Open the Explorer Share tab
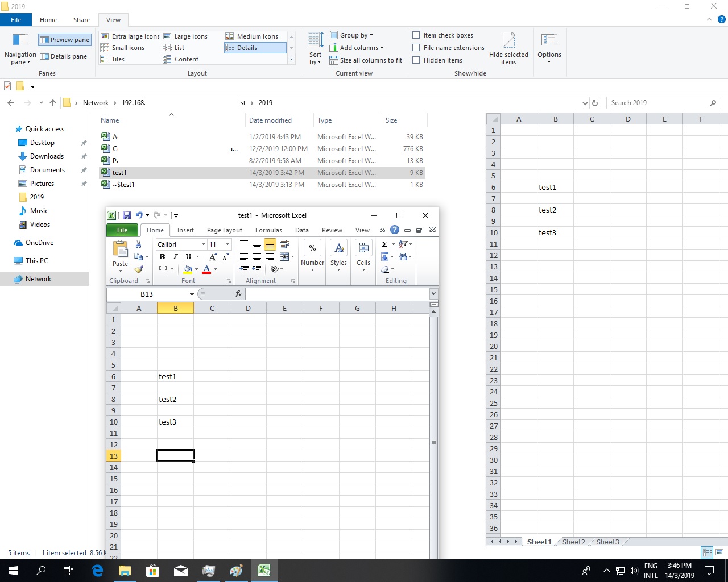 coord(81,20)
